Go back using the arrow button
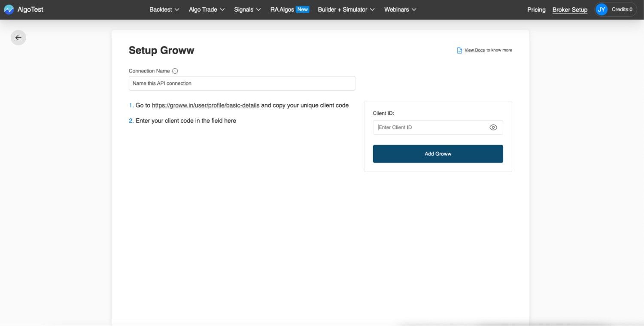This screenshot has width=644, height=326. (x=18, y=38)
